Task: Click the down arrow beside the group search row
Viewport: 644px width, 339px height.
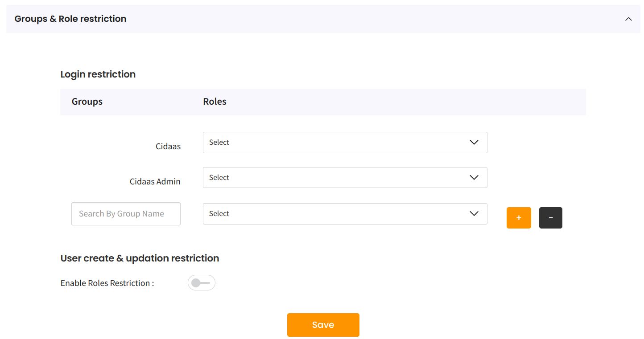Action: click(474, 214)
